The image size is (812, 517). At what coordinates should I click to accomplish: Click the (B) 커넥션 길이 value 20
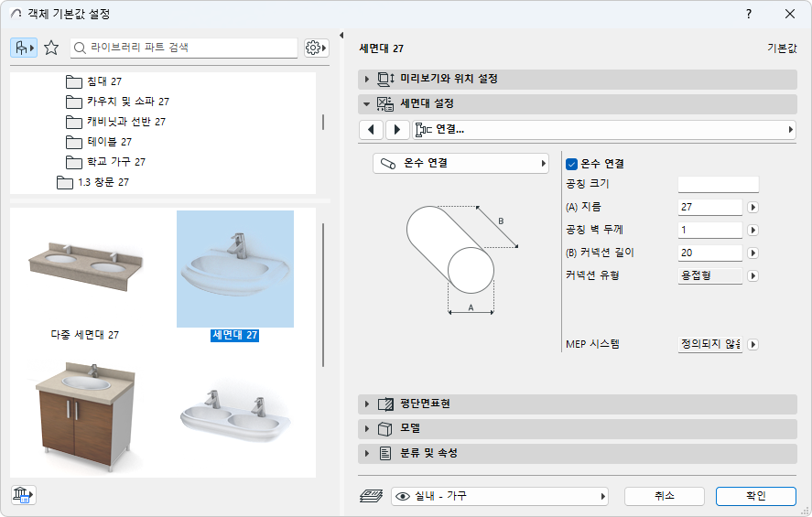point(710,253)
